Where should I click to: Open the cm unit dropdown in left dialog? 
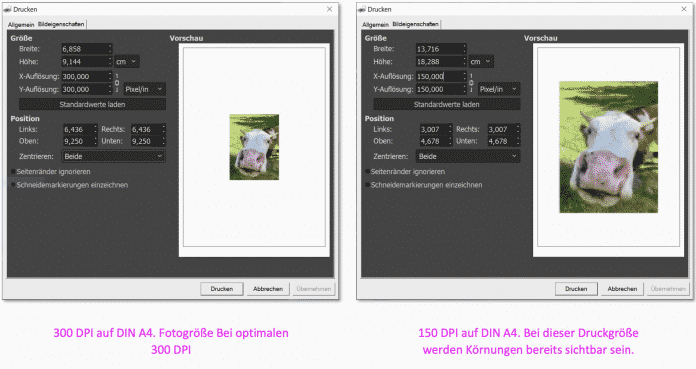tap(127, 62)
